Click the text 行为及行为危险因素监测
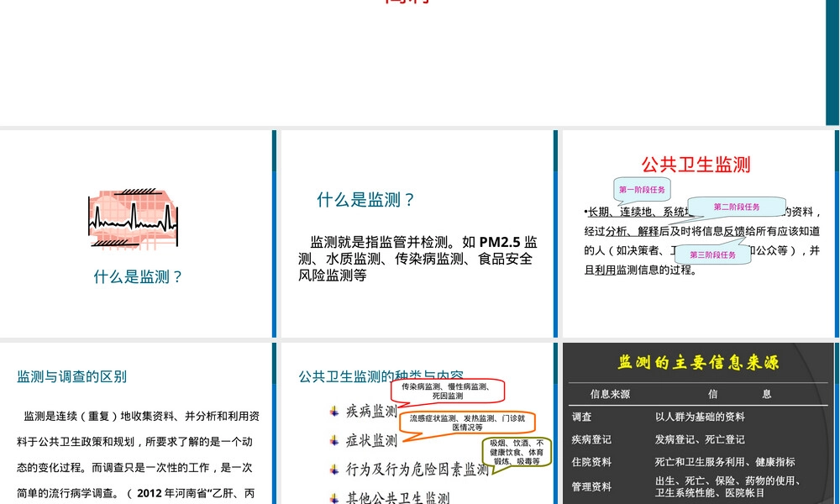 tap(417, 470)
